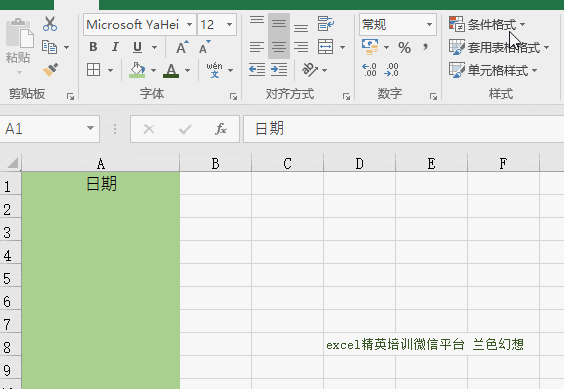Screen dimensions: 564x389
Task: Increase decimal places
Action: click(369, 70)
